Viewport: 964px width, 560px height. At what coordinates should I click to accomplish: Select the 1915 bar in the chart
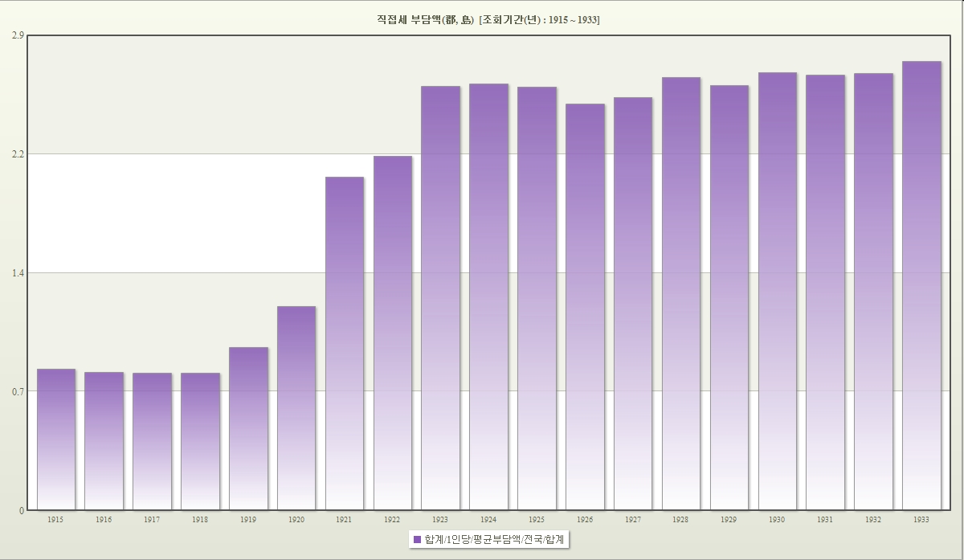[56, 439]
